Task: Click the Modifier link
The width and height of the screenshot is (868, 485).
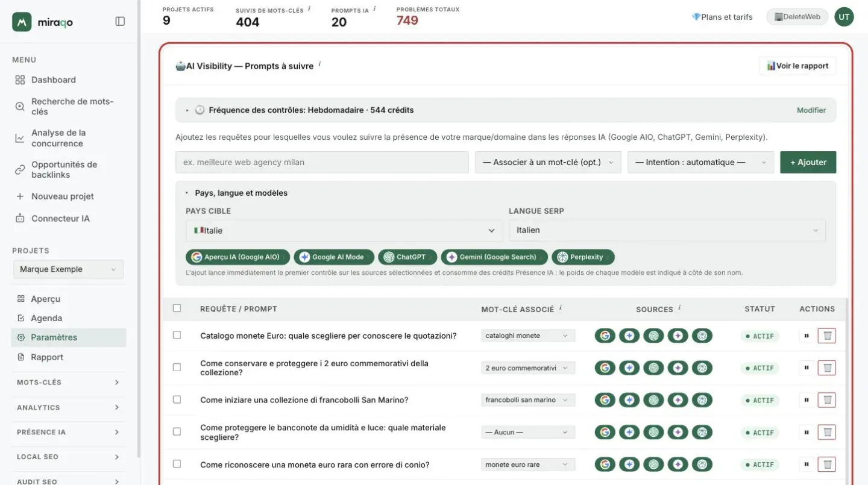Action: (x=811, y=110)
